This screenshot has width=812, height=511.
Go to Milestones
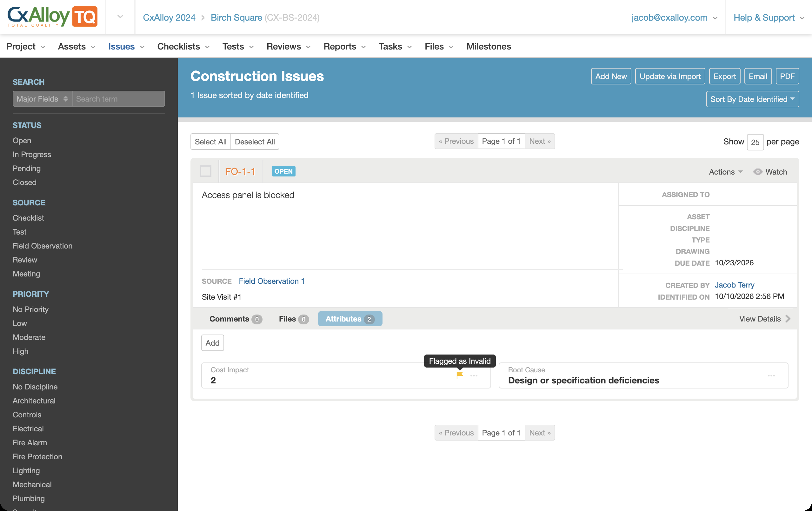coord(489,46)
